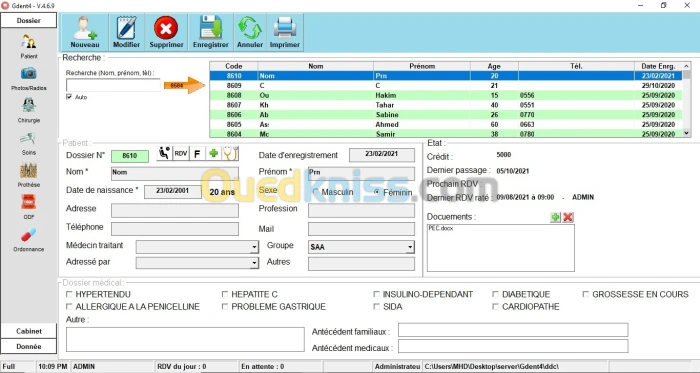Sort patient list by Prénom column header

coord(422,66)
